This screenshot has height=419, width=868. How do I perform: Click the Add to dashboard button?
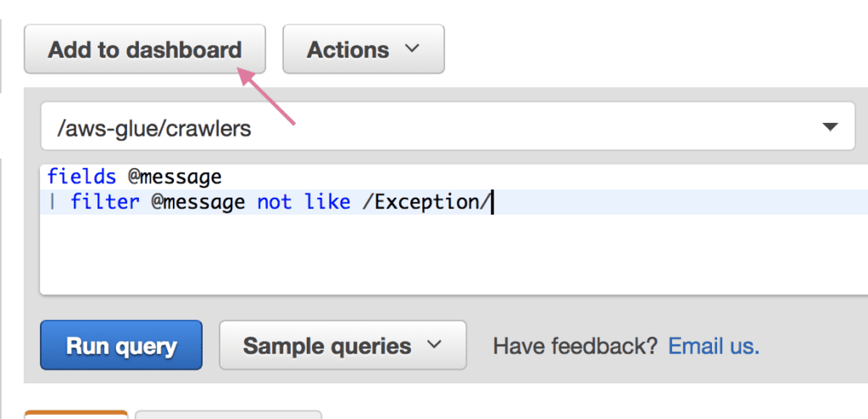tap(144, 49)
